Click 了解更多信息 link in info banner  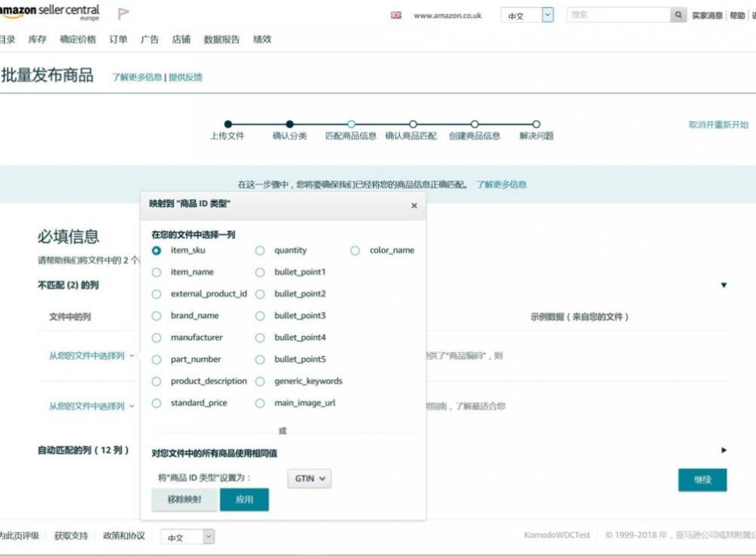tap(501, 185)
